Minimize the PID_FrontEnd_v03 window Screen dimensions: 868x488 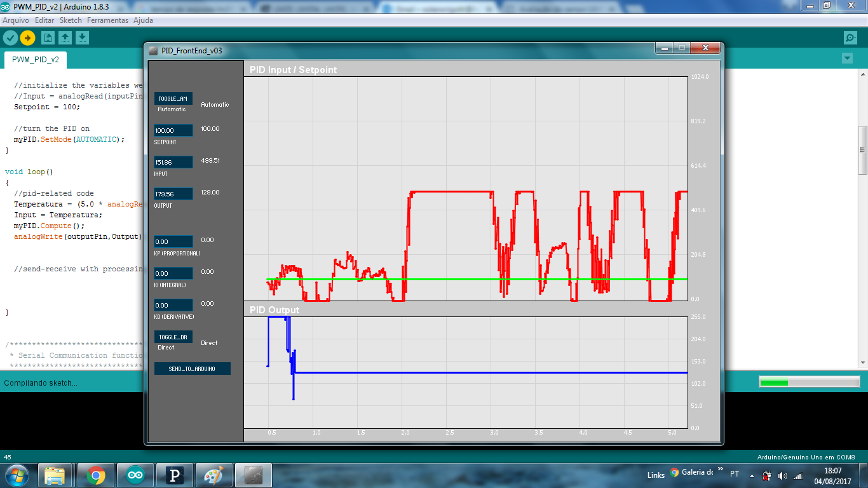click(x=665, y=48)
